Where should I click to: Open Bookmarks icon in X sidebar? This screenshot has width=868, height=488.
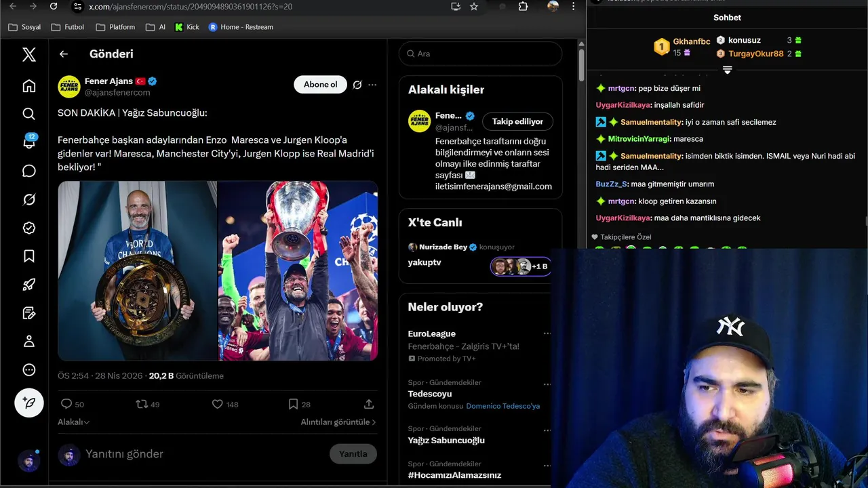[28, 256]
